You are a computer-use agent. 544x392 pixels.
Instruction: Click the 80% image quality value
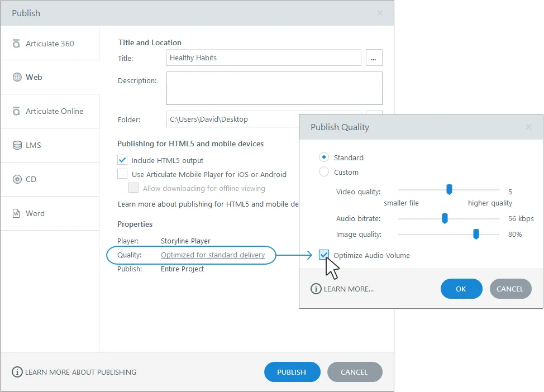[515, 234]
